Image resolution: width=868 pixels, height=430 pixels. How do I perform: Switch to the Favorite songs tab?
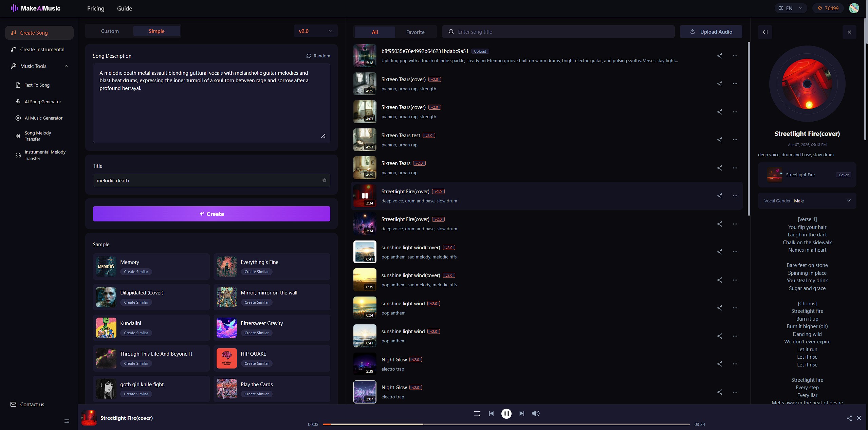coord(415,32)
